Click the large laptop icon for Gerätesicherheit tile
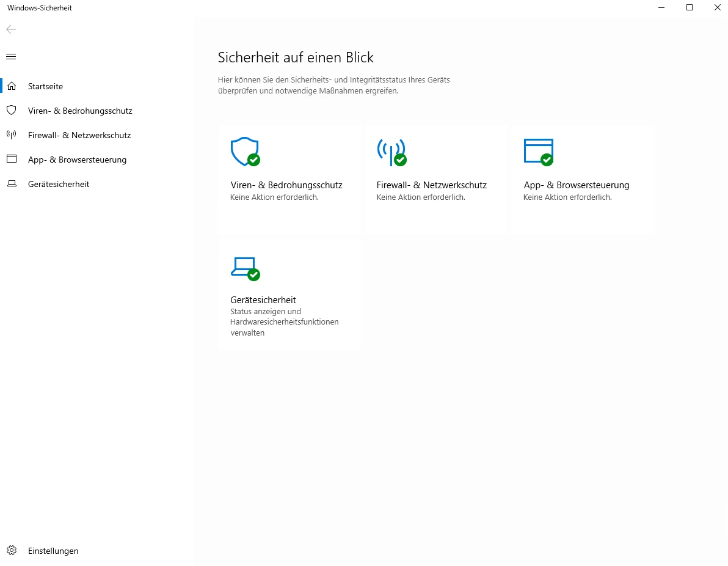728x566 pixels. pos(245,268)
